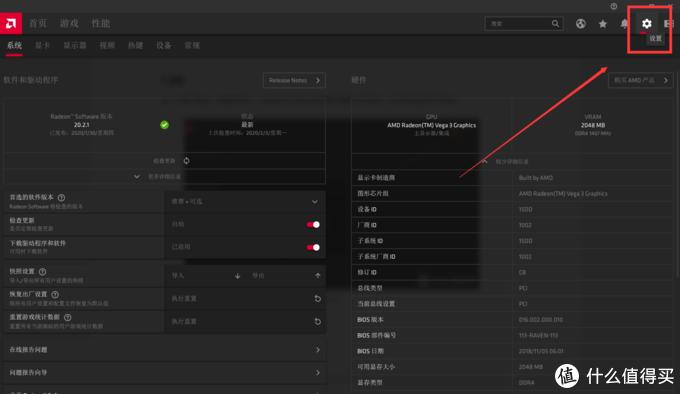The width and height of the screenshot is (680, 394).
Task: Open the favorites star icon
Action: tap(603, 24)
